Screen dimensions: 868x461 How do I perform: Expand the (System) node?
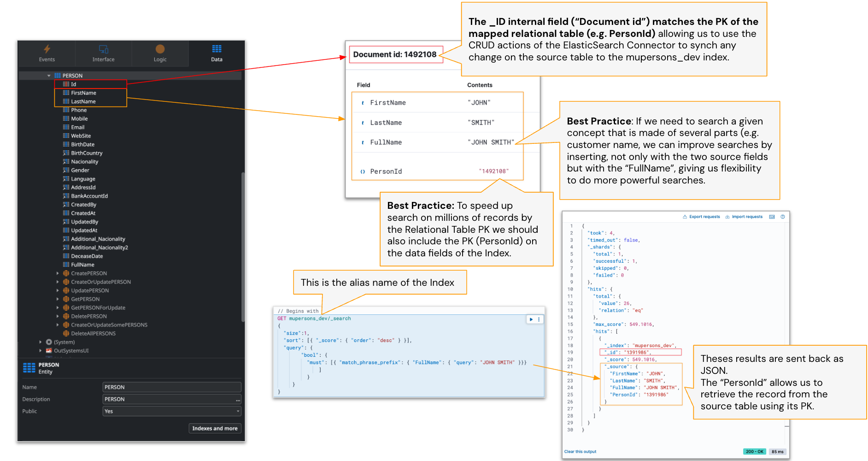(40, 342)
